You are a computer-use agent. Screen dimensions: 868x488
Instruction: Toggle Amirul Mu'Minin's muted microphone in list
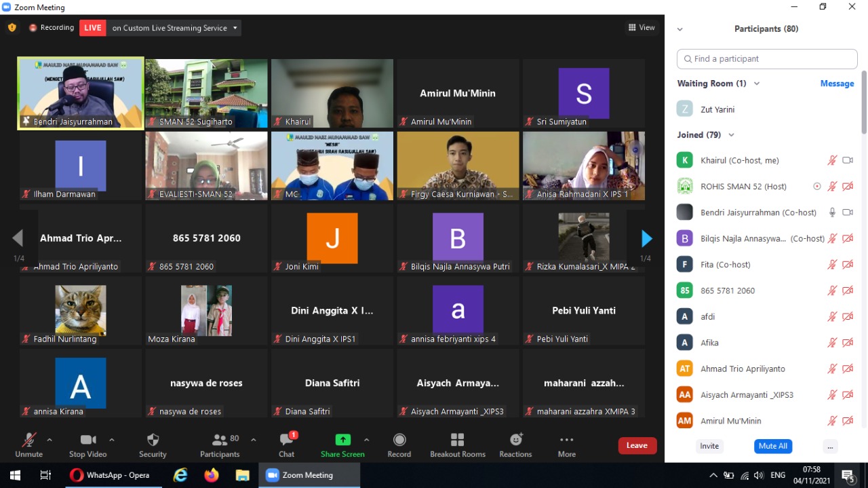coord(832,421)
